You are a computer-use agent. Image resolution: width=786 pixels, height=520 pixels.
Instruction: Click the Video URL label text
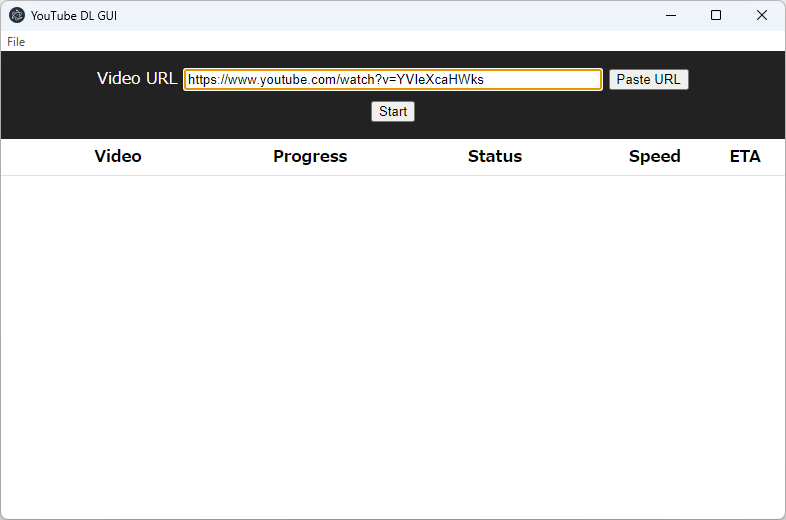pyautogui.click(x=137, y=79)
